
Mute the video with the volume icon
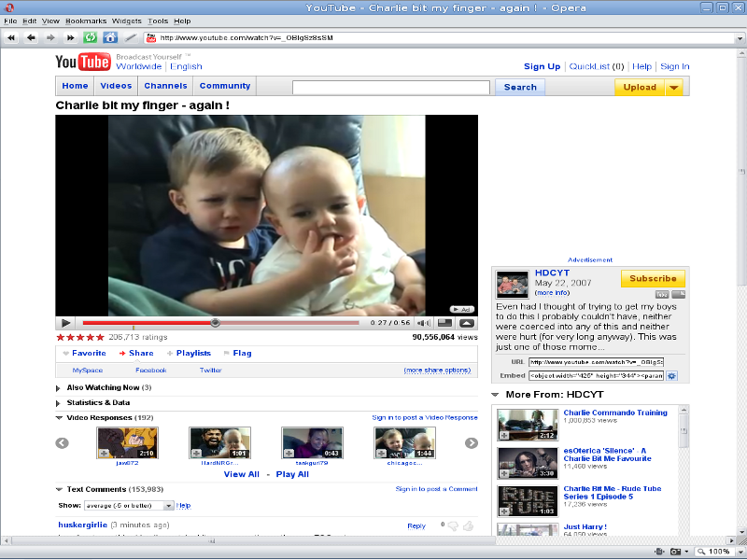coord(423,323)
